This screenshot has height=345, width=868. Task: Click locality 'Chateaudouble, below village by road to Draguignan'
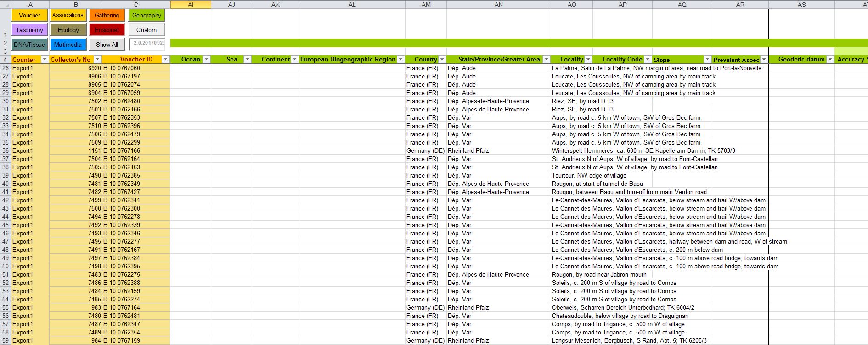coord(620,316)
